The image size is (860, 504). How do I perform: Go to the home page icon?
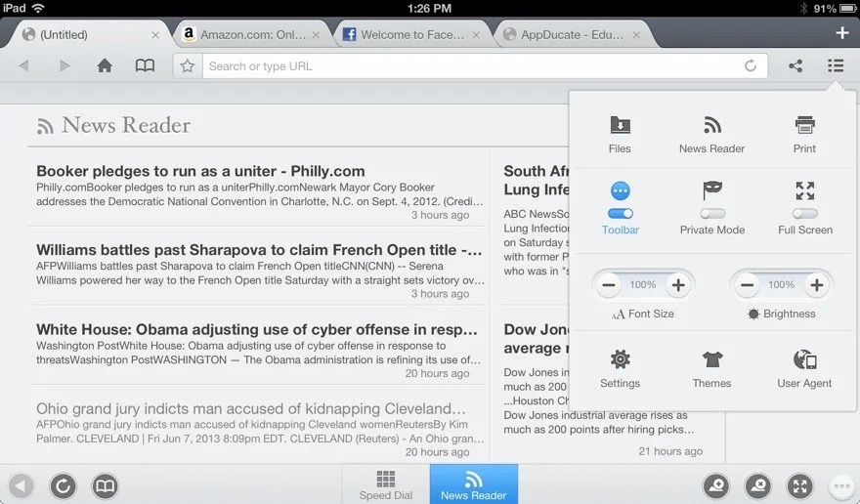point(105,66)
